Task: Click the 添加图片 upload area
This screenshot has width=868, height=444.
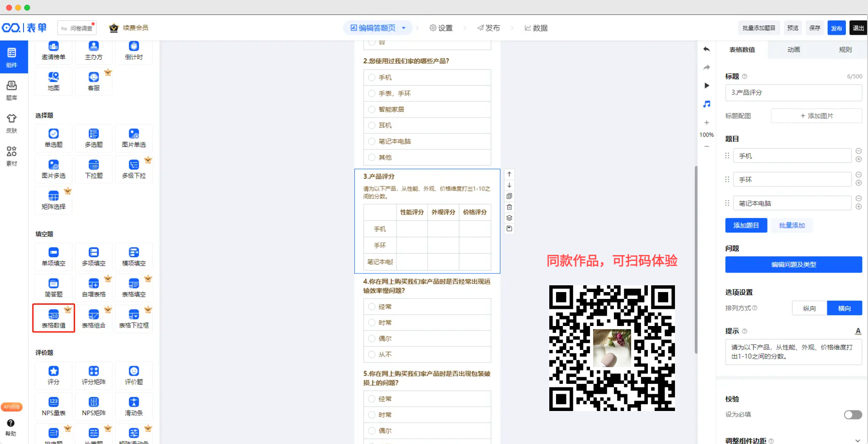Action: 816,116
